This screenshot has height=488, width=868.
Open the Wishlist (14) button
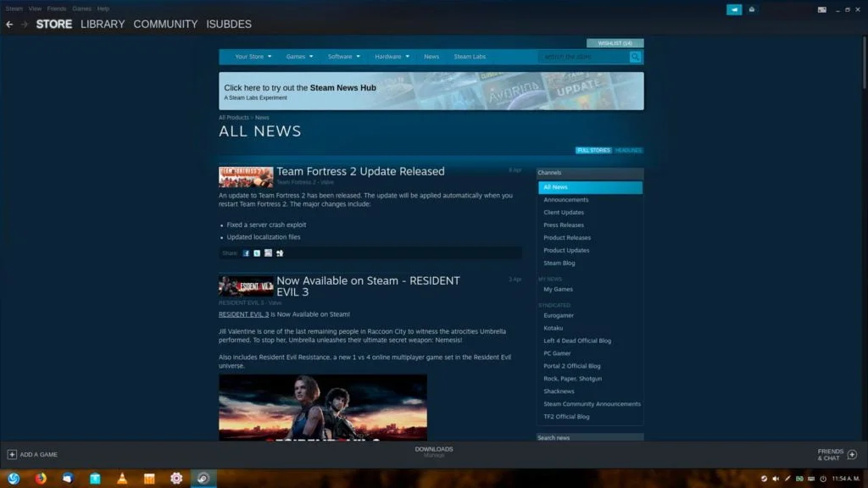[x=615, y=43]
